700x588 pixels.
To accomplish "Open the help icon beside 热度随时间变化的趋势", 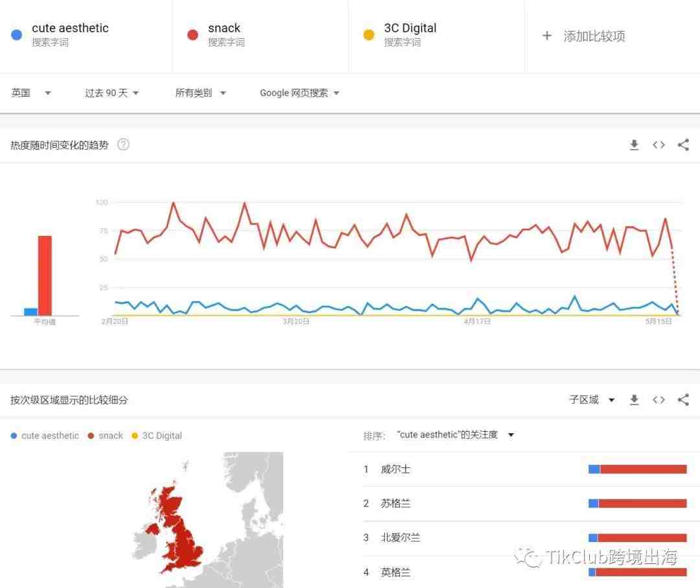I will point(123,145).
